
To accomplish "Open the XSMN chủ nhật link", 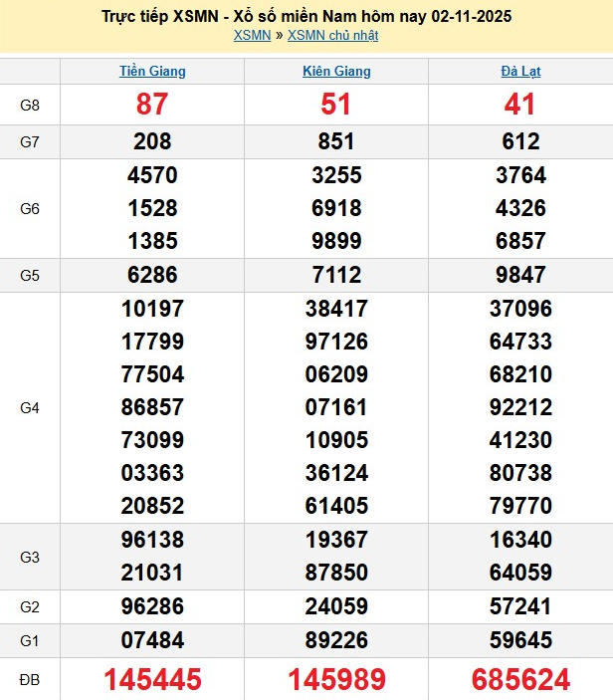I will (332, 36).
